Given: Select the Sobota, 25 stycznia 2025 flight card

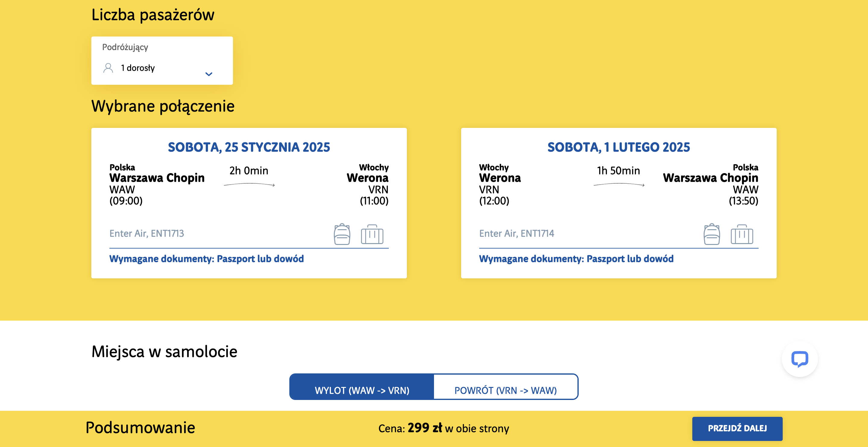Looking at the screenshot, I should coord(249,203).
